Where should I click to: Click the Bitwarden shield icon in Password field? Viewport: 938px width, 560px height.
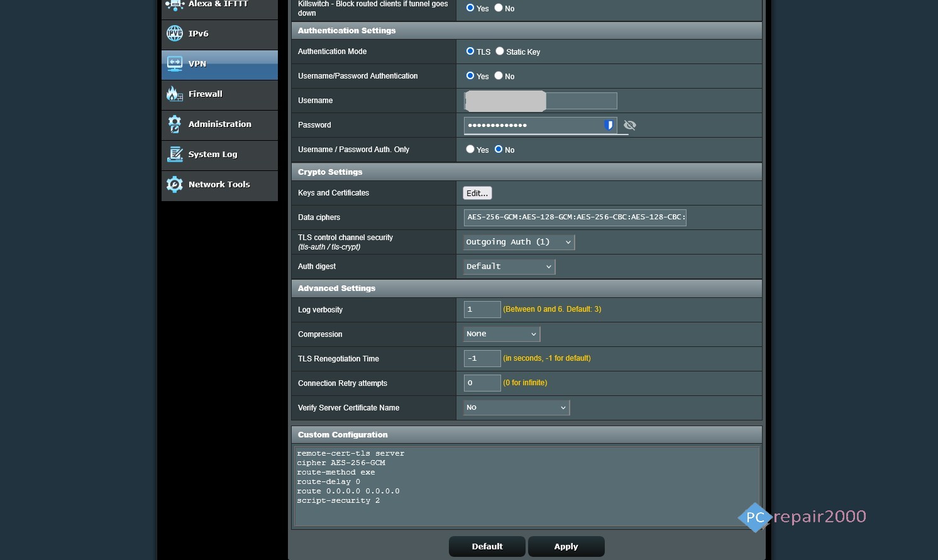tap(609, 125)
